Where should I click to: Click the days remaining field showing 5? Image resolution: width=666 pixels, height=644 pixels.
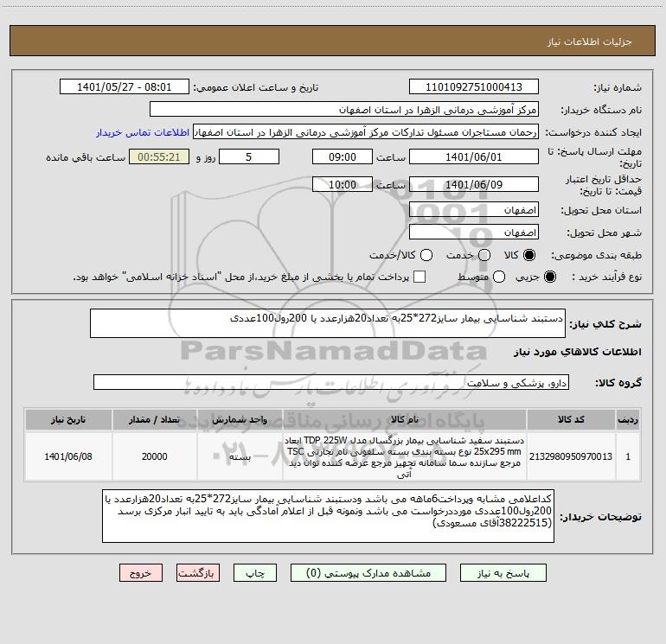[249, 156]
